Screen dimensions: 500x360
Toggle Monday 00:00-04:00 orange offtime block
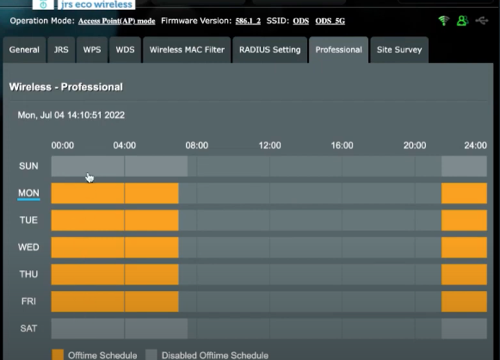(x=88, y=193)
